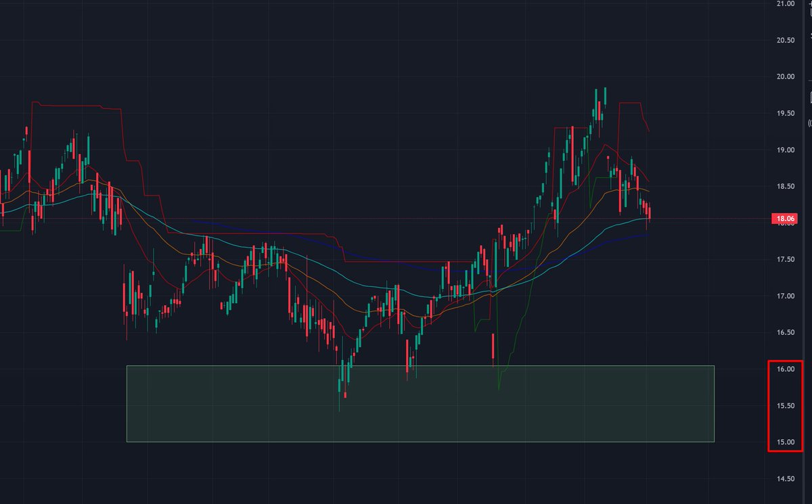Click the 19.00 price axis label

(x=785, y=150)
